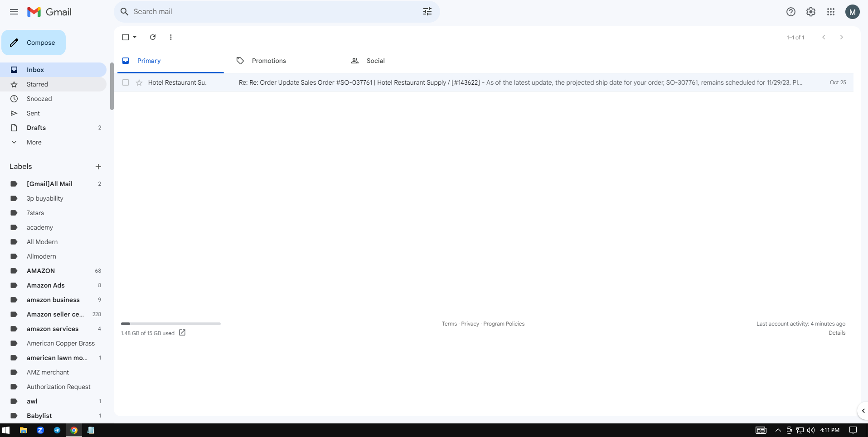The width and height of the screenshot is (868, 437).
Task: Show hidden tray icons
Action: point(778,430)
